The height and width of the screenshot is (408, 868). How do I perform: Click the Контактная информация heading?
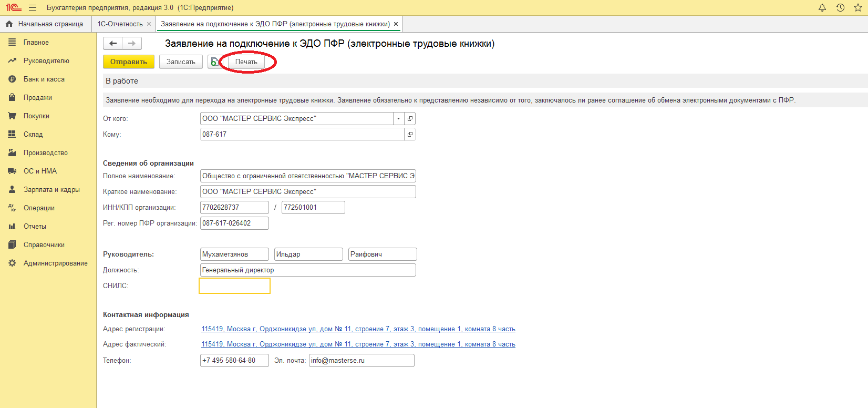pos(146,315)
